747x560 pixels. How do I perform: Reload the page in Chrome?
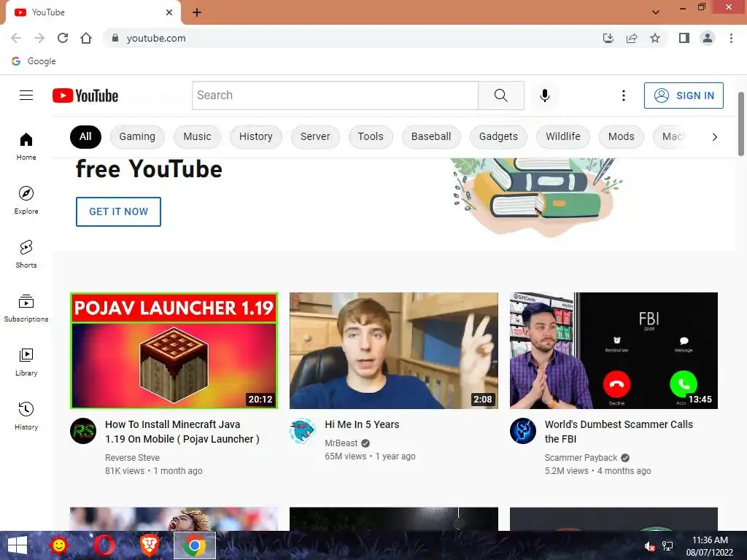point(63,38)
